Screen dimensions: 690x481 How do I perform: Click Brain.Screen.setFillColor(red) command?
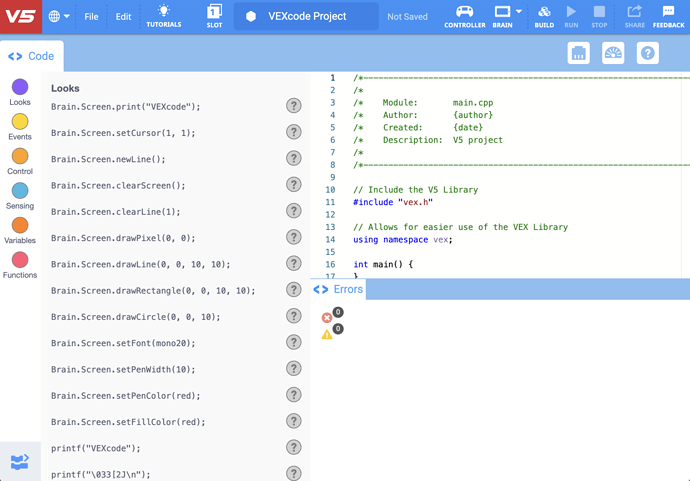coord(128,422)
